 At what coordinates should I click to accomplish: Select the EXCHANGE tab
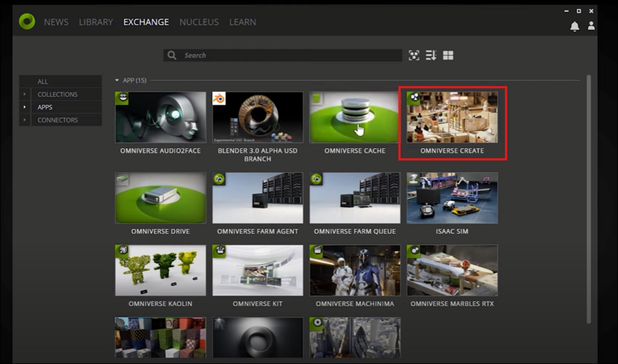pos(146,22)
